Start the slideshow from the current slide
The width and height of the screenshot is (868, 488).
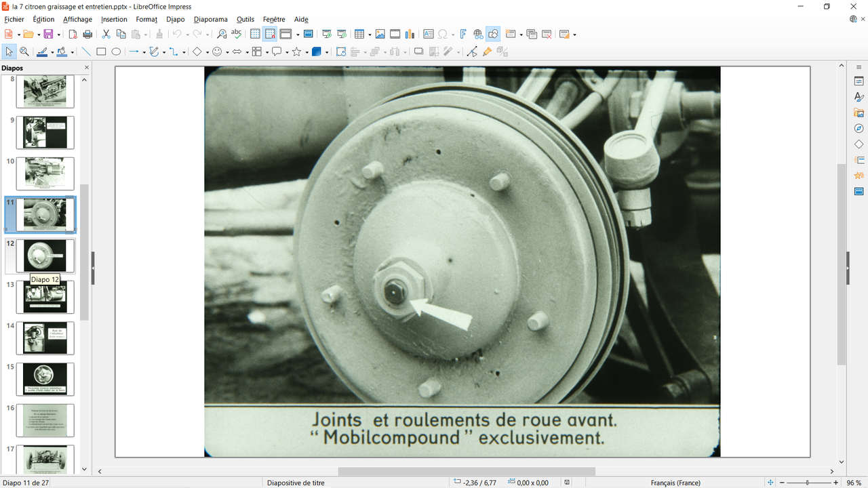(x=341, y=34)
